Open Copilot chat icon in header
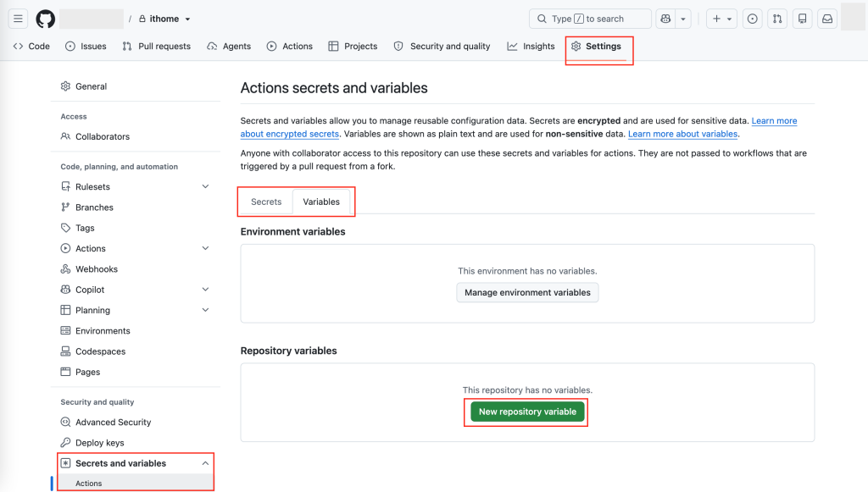The width and height of the screenshot is (868, 492). 665,19
